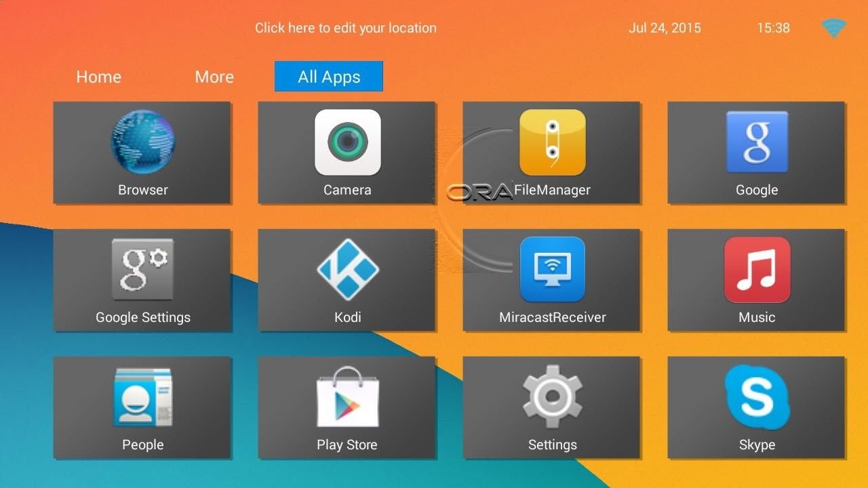Select the All Apps tab
Image resolution: width=868 pixels, height=488 pixels.
[329, 76]
